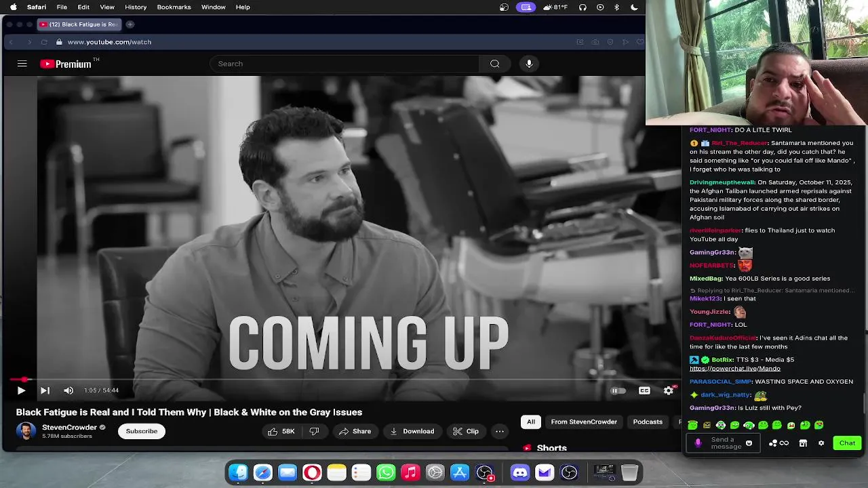Image resolution: width=868 pixels, height=488 pixels.
Task: Send message with green Chat button
Action: coord(847,443)
